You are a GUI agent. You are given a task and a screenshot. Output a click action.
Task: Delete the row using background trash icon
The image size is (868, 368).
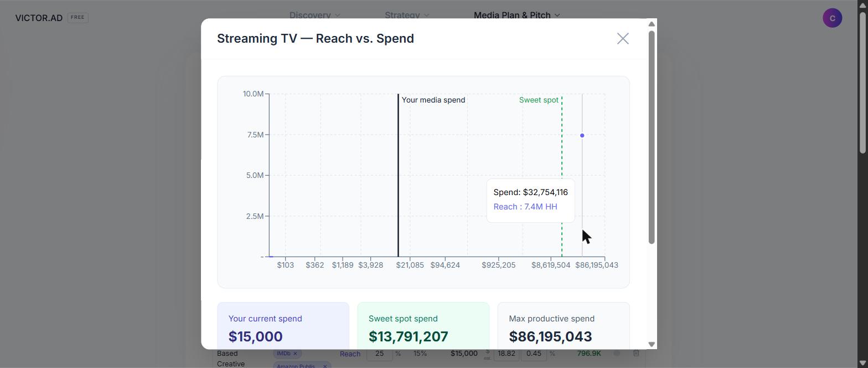click(x=636, y=353)
